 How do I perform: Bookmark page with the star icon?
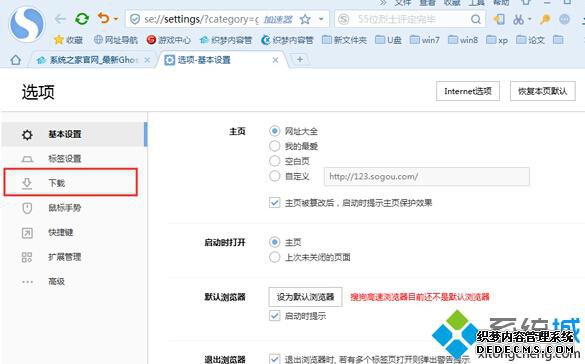[x=305, y=19]
